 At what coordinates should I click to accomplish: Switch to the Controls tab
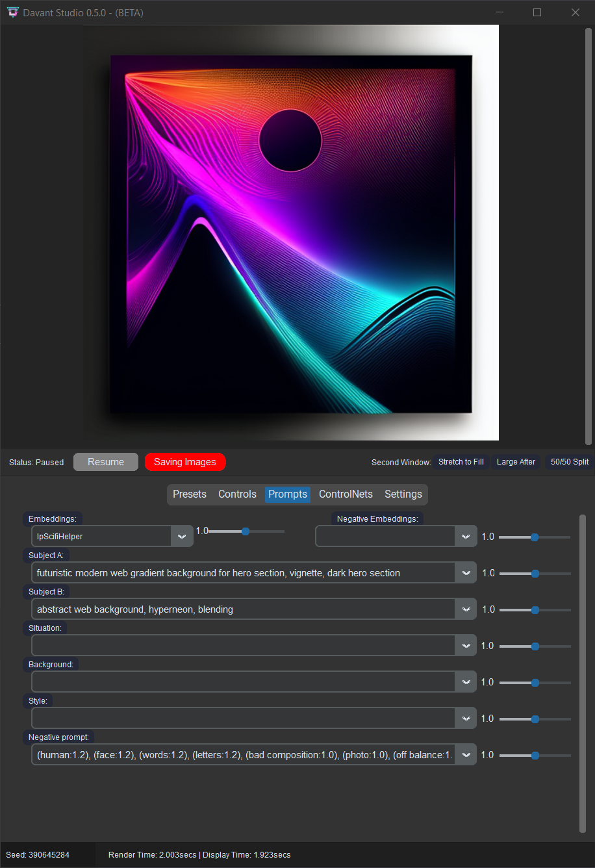[x=237, y=494]
